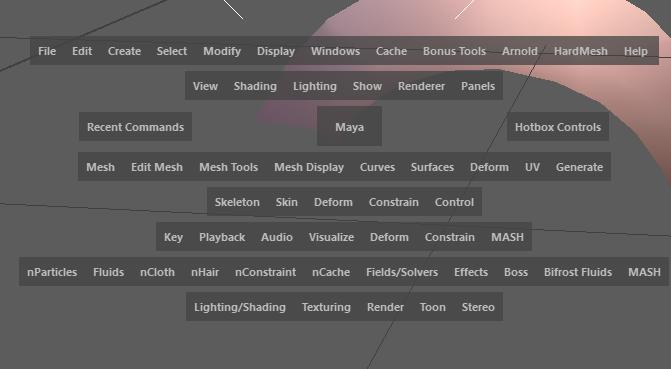Image resolution: width=671 pixels, height=369 pixels.
Task: Open the Fluids menu
Action: pyautogui.click(x=108, y=272)
